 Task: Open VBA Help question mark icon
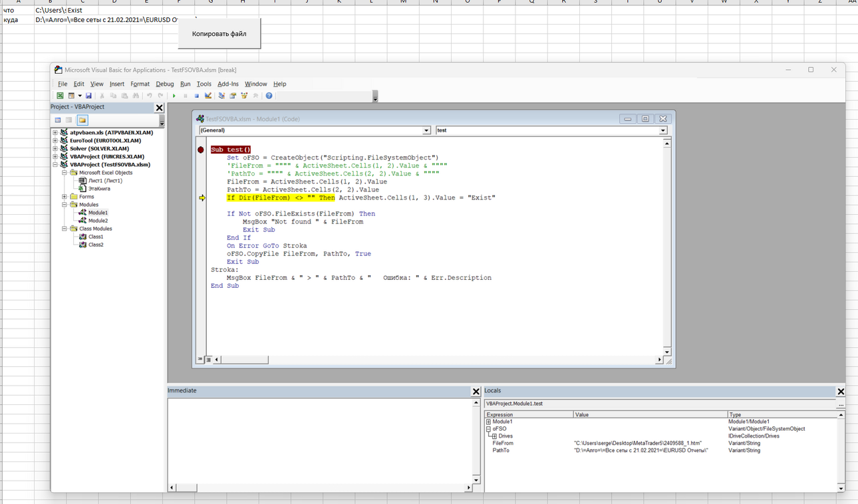[269, 96]
